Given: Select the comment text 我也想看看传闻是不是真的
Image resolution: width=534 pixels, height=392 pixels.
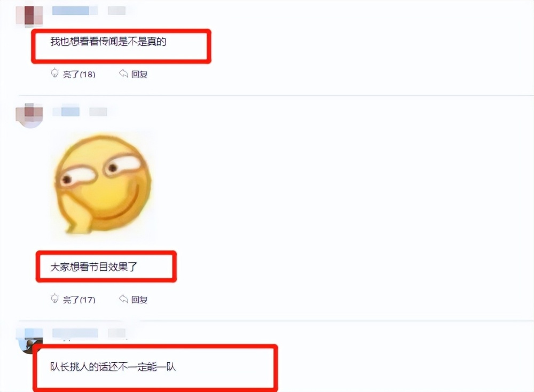Looking at the screenshot, I should 108,42.
